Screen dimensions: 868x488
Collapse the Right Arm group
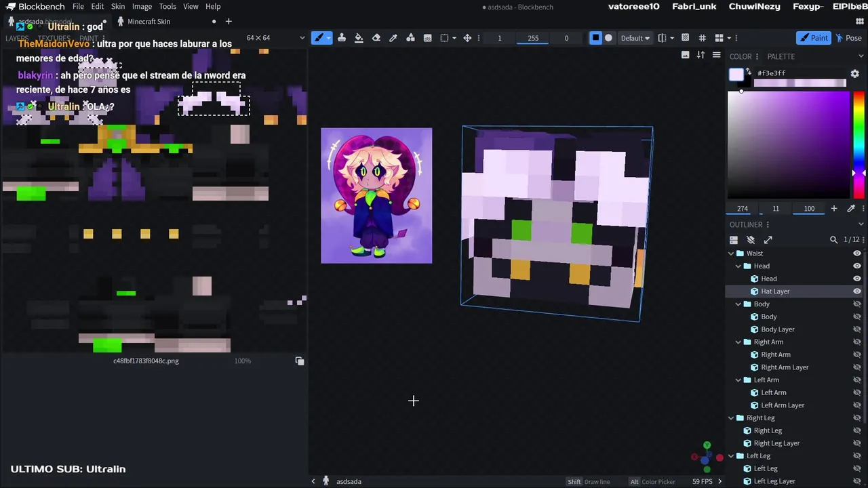(738, 342)
